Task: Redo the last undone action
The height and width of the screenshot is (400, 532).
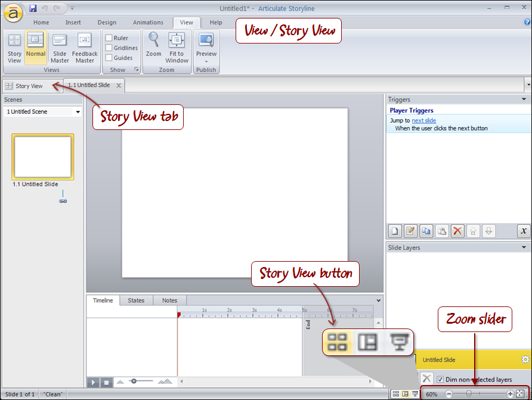Action: (x=57, y=8)
